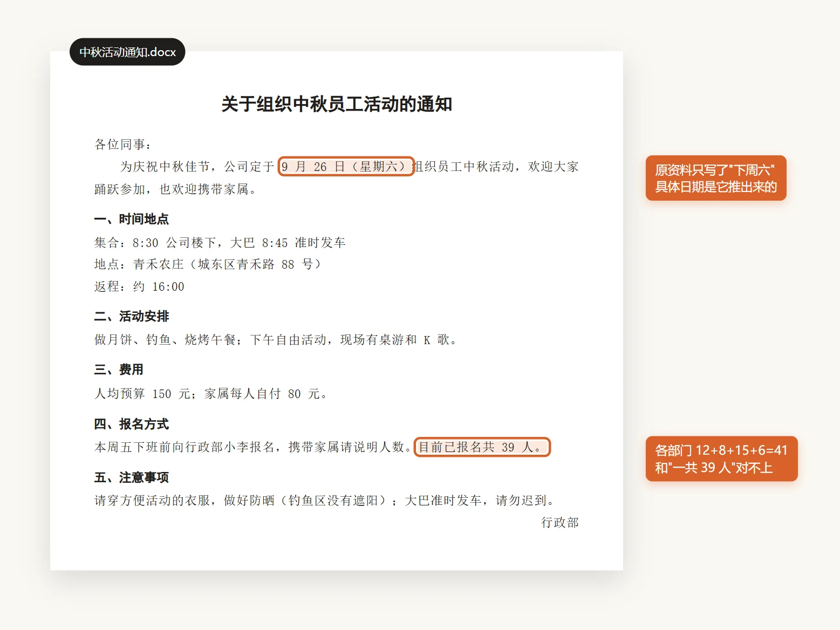Click the line 返程：约 16:00

(x=139, y=286)
